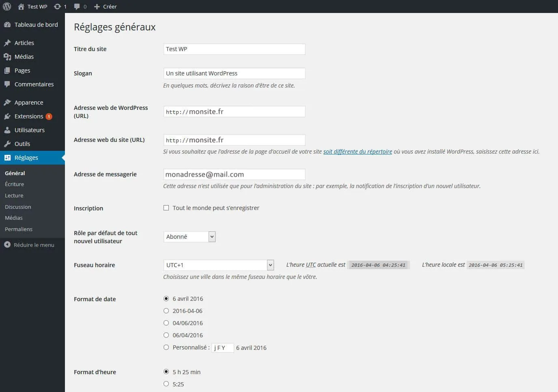Click the custom date format j F Y field

pos(223,348)
